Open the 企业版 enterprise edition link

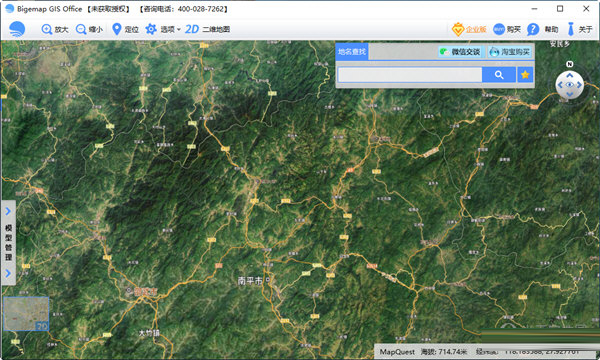click(x=469, y=29)
